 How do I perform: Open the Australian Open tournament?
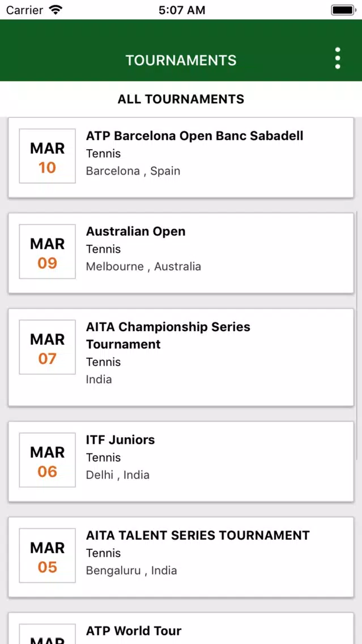pyautogui.click(x=181, y=253)
